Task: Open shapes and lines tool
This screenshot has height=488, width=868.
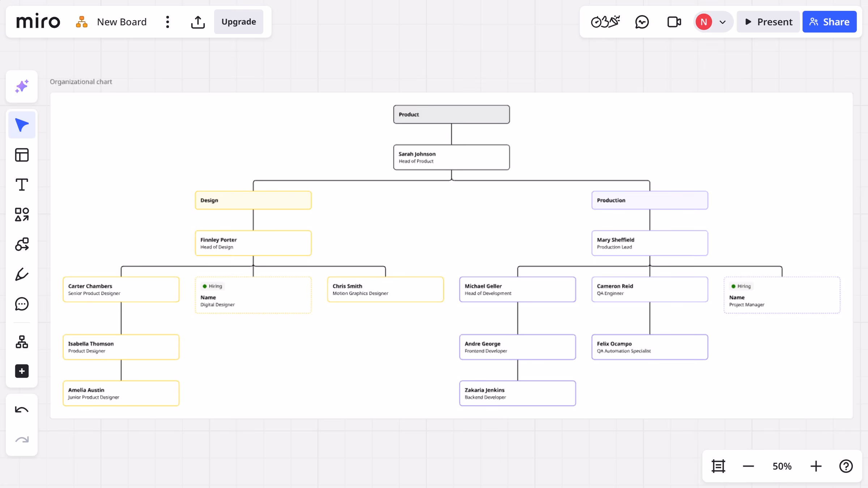Action: [22, 214]
